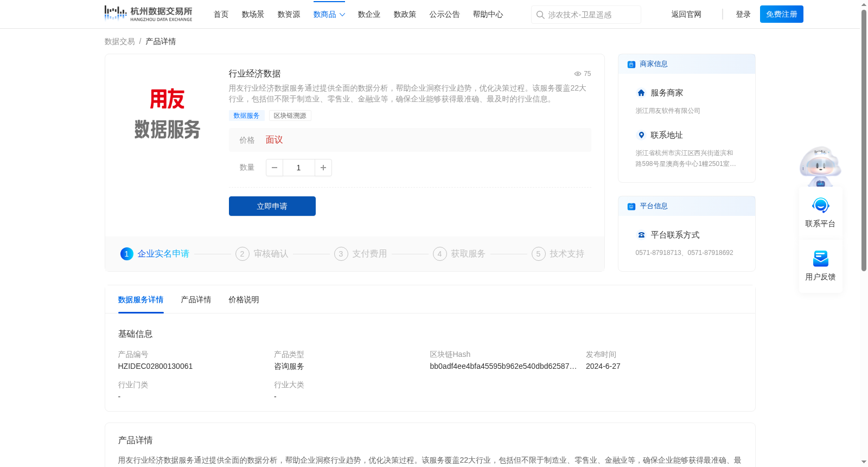Click the robot assistant mascot
This screenshot has width=868, height=467.
pyautogui.click(x=820, y=166)
